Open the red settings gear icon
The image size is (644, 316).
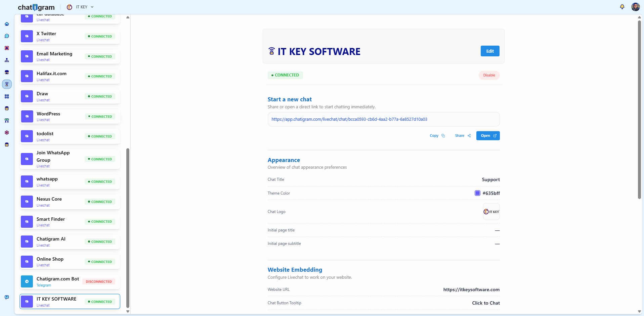(x=7, y=133)
